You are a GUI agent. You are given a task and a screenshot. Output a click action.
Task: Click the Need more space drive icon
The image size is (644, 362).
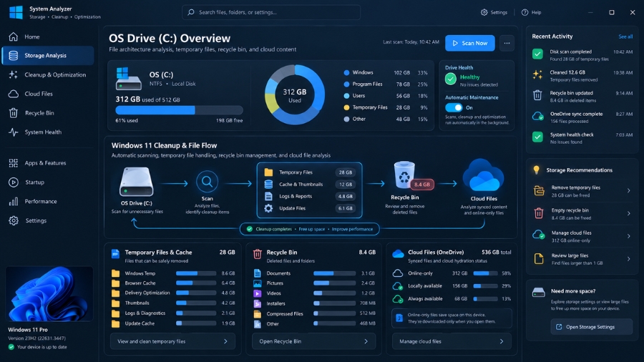click(538, 292)
